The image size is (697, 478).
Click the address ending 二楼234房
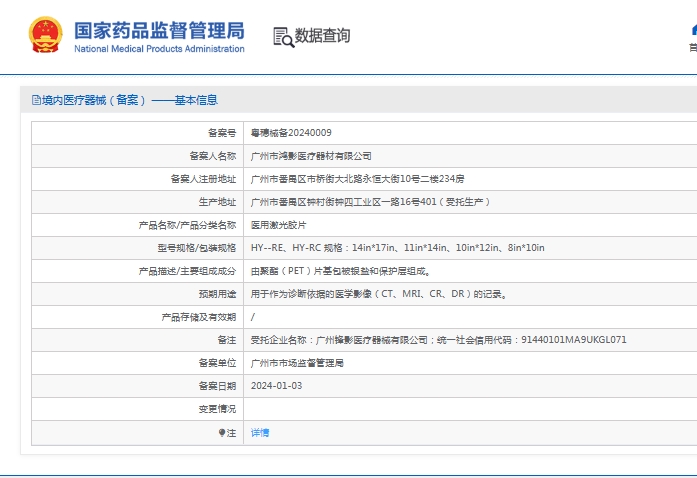pos(357,179)
